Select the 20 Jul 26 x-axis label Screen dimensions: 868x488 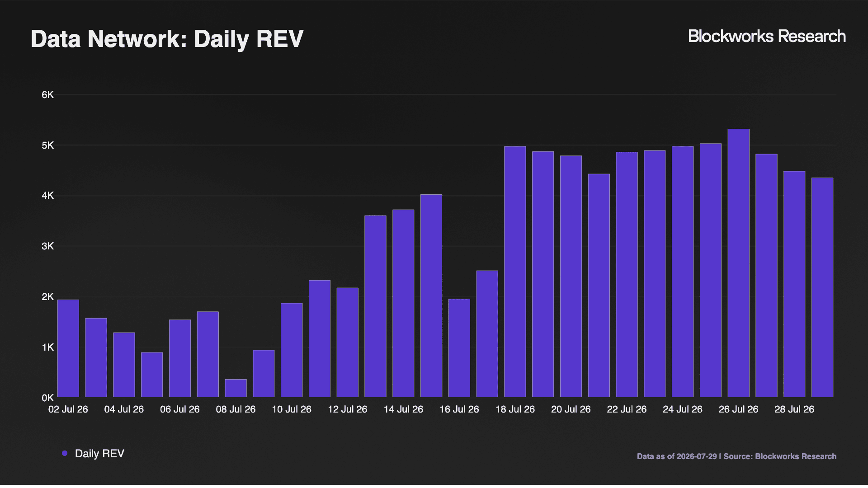(x=571, y=409)
